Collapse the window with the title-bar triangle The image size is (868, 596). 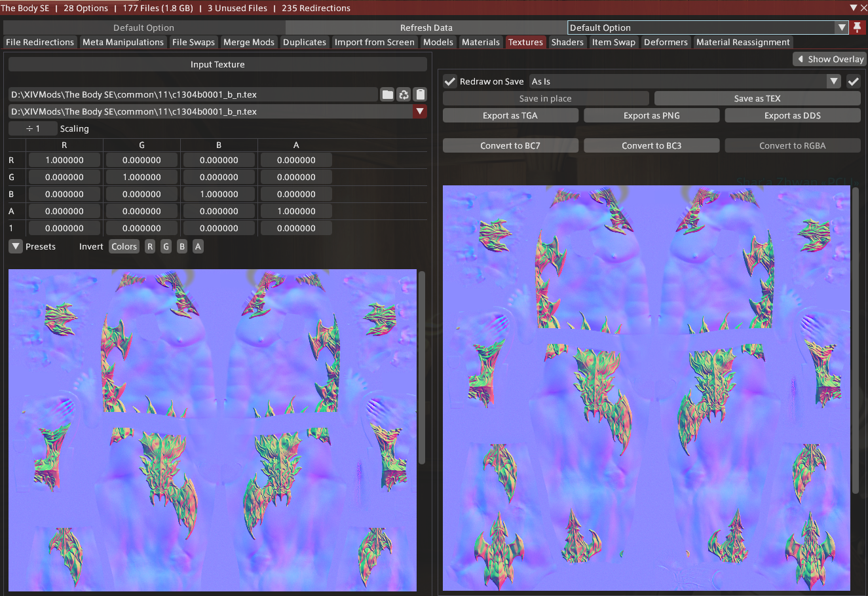pyautogui.click(x=854, y=8)
